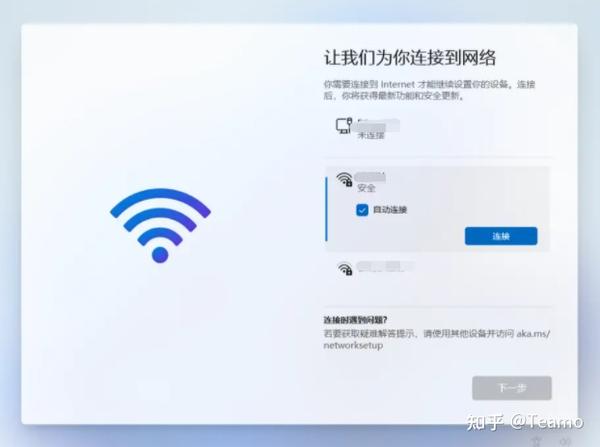Image resolution: width=600 pixels, height=447 pixels.
Task: Click the 知乎 @Teamo watermark
Action: point(525,422)
